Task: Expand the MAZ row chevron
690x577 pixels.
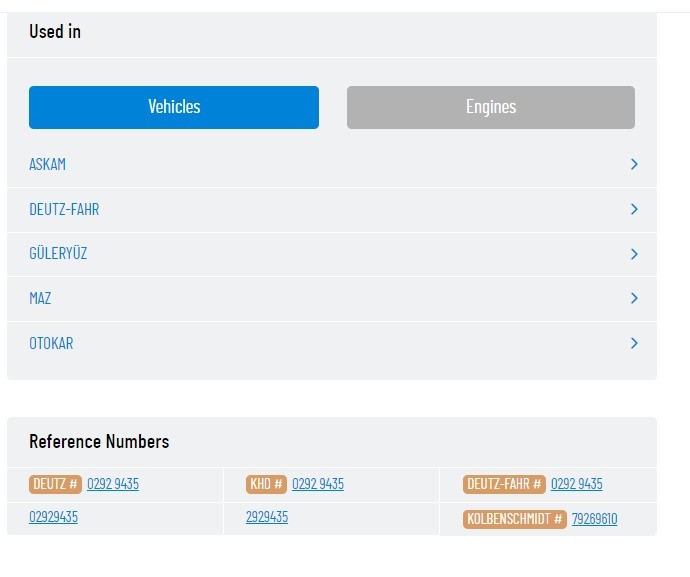Action: (634, 298)
